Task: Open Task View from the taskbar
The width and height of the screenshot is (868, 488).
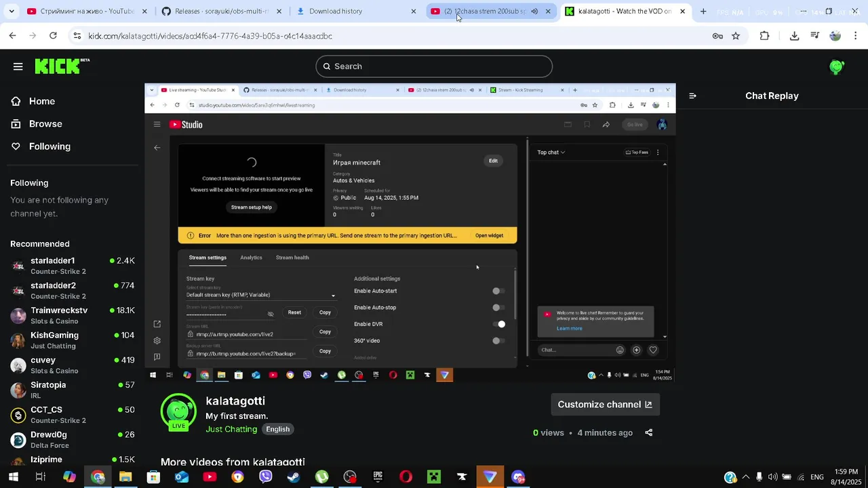Action: click(x=41, y=477)
